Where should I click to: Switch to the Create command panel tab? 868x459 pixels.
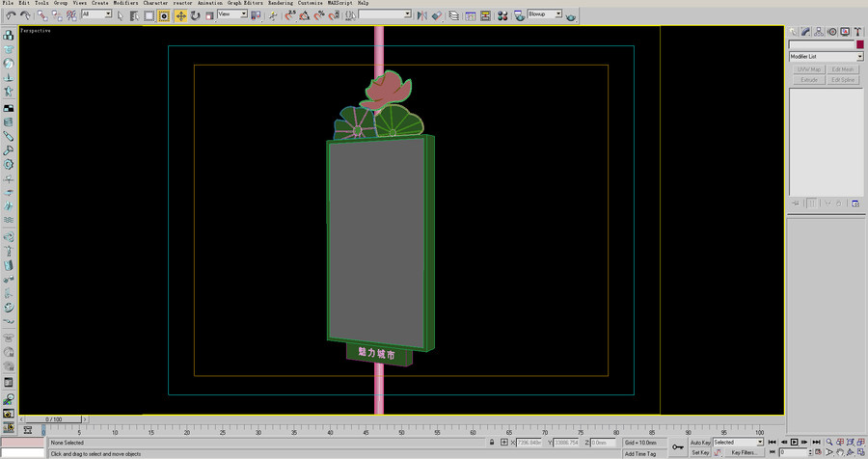tap(794, 32)
